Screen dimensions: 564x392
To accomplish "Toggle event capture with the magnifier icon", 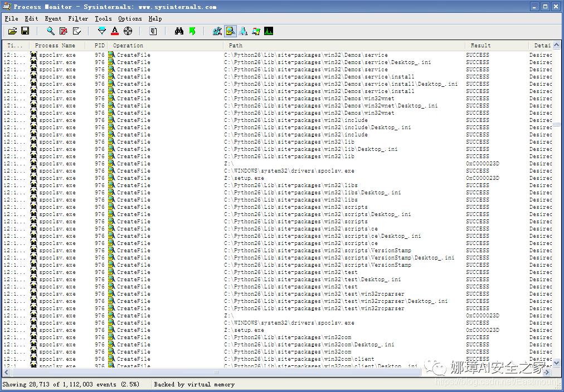I will point(51,31).
